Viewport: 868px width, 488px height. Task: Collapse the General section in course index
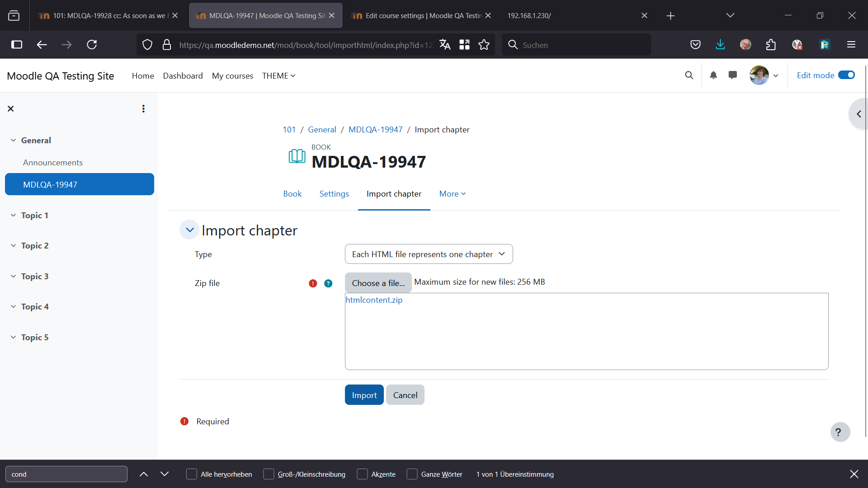[13, 141]
